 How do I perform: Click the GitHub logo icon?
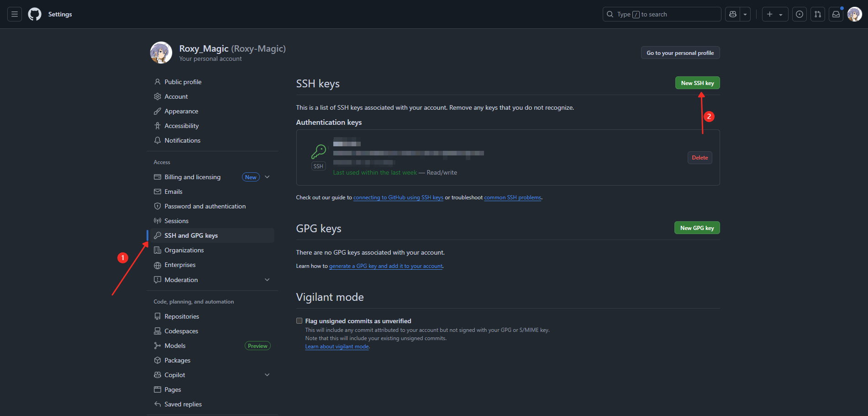(x=35, y=14)
